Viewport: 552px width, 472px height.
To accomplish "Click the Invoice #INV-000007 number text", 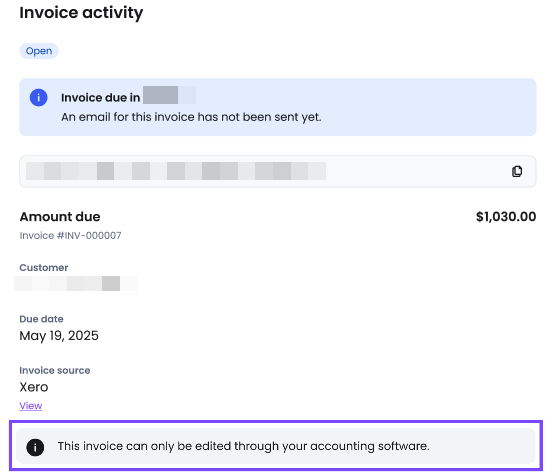I will pyautogui.click(x=70, y=235).
